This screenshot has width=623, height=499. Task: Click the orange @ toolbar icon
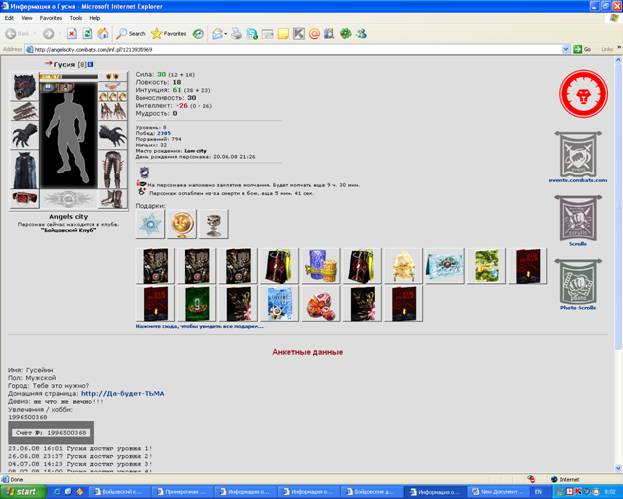coord(314,34)
